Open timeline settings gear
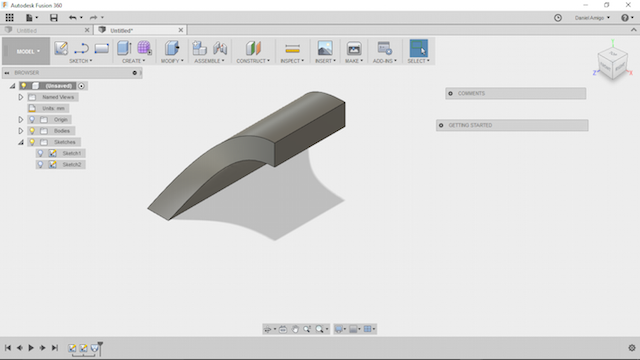 pyautogui.click(x=632, y=348)
